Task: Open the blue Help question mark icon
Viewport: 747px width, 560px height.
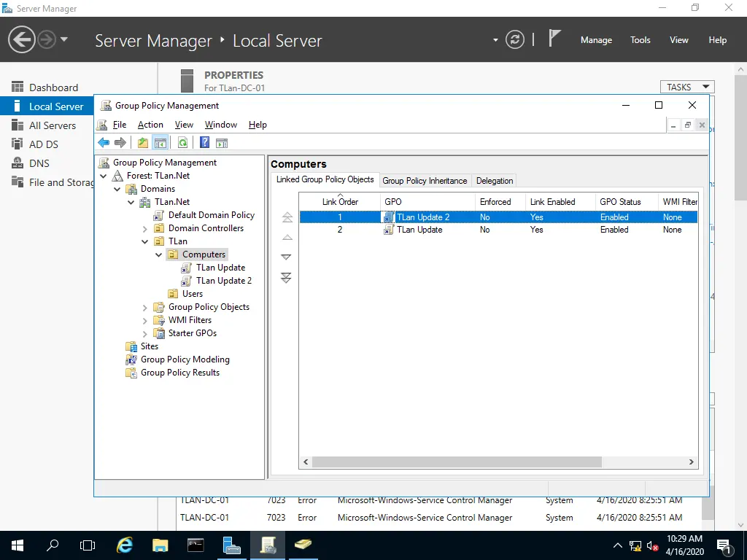Action: click(204, 142)
